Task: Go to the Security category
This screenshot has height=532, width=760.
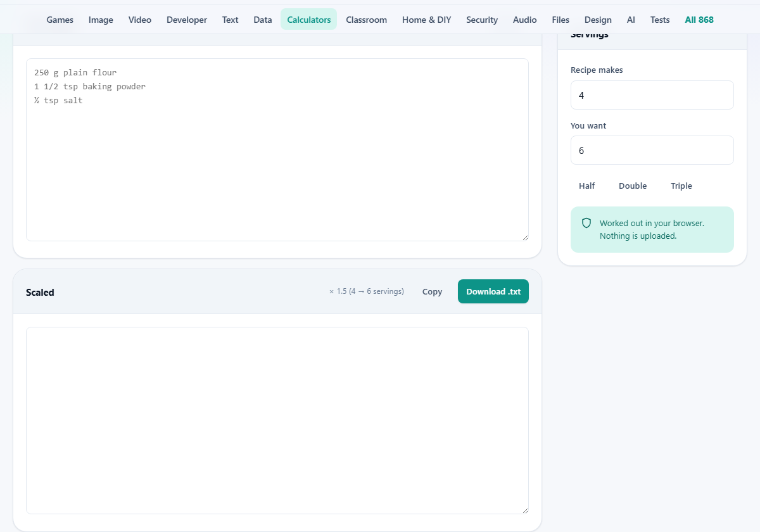Action: pyautogui.click(x=482, y=20)
